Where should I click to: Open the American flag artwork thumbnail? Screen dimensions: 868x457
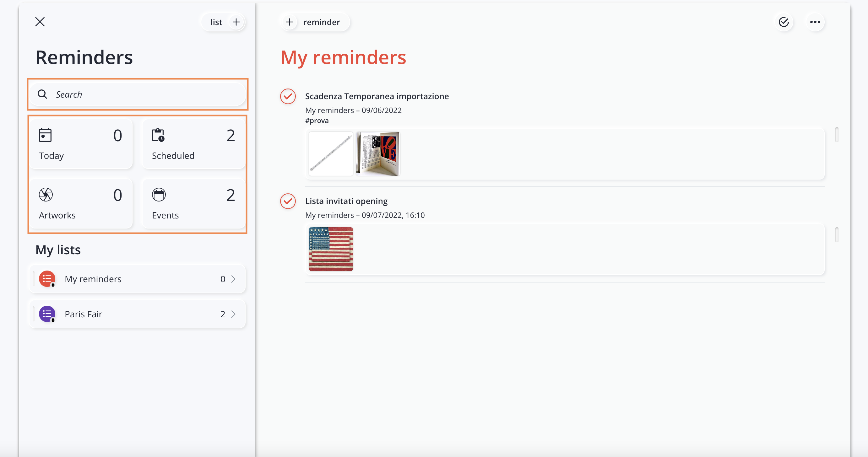[x=331, y=249]
